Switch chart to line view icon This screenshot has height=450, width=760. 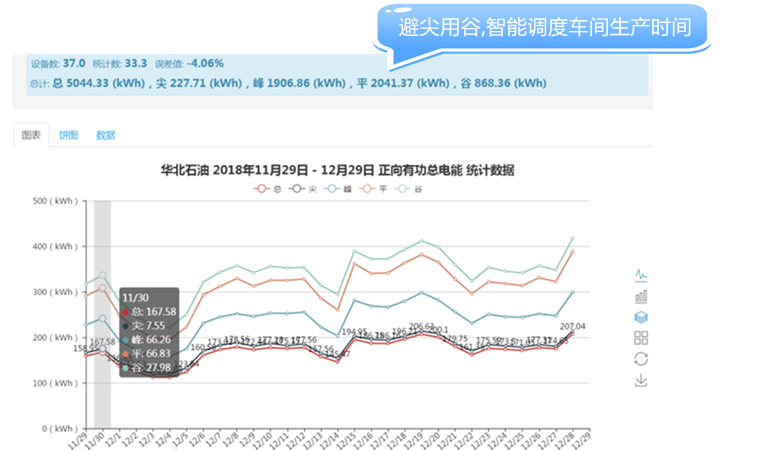[x=641, y=275]
